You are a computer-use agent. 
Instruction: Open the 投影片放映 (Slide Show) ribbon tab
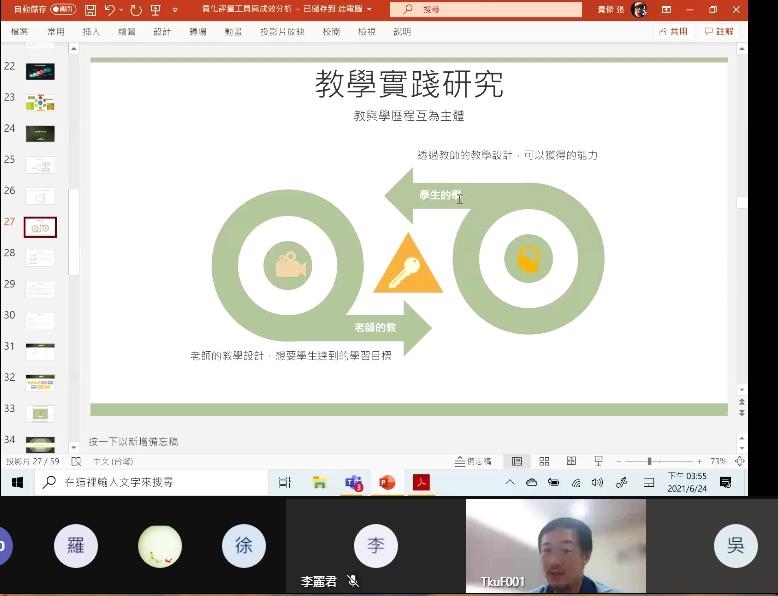pos(282,32)
